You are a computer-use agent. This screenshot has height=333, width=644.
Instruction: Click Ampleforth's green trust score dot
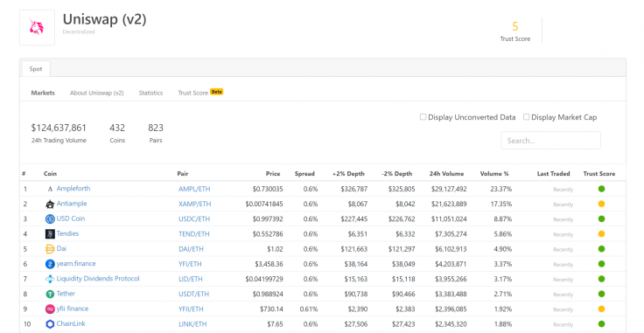pyautogui.click(x=601, y=189)
